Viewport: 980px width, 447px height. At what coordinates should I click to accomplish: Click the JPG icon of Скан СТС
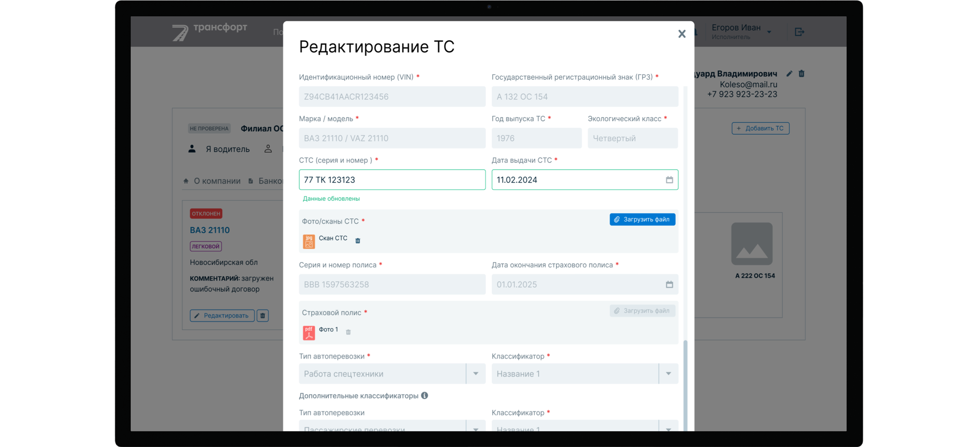coord(309,241)
